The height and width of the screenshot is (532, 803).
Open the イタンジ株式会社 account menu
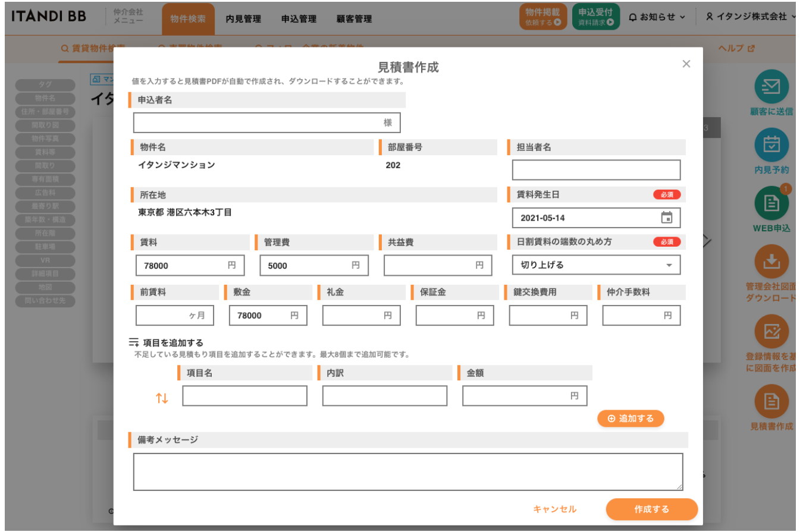(x=751, y=17)
